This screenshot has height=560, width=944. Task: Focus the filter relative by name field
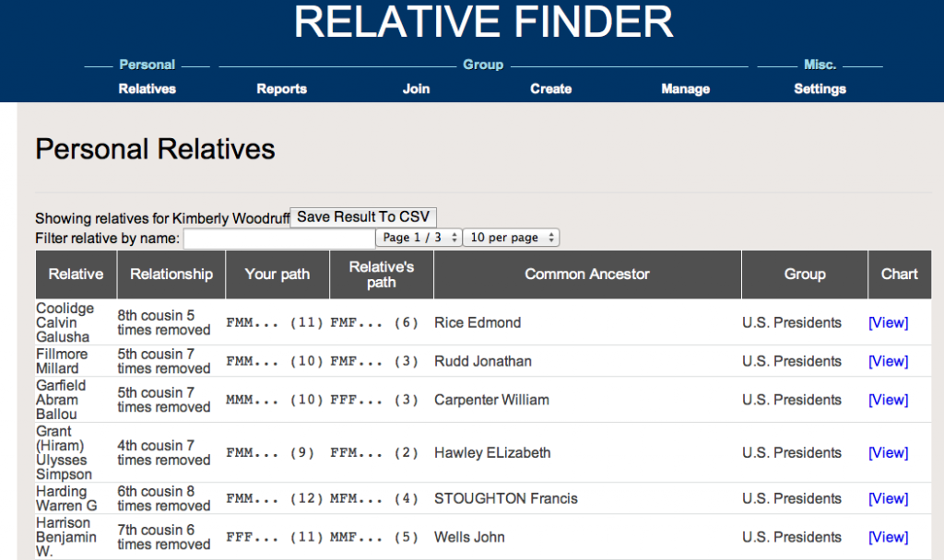[278, 239]
